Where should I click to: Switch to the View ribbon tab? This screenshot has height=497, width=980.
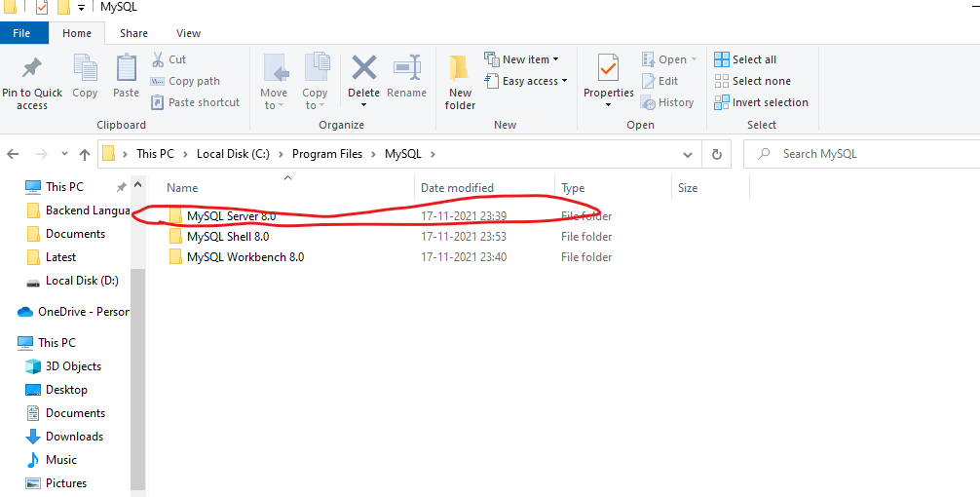pyautogui.click(x=188, y=33)
